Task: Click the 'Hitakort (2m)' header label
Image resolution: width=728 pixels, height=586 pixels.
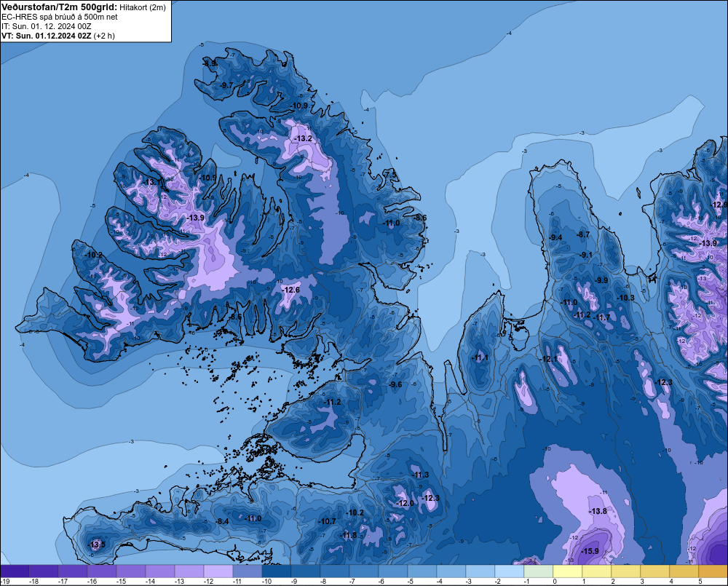Action: tap(143, 7)
